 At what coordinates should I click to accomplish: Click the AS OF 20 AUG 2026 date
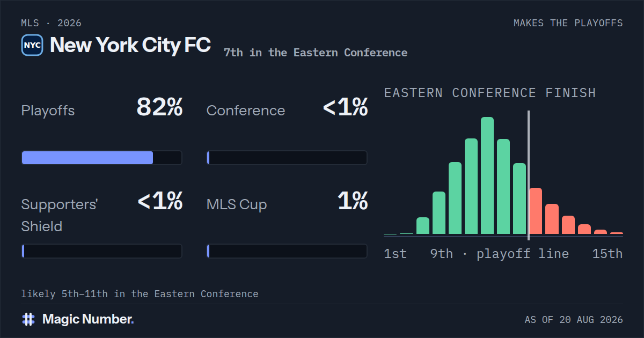click(x=574, y=320)
